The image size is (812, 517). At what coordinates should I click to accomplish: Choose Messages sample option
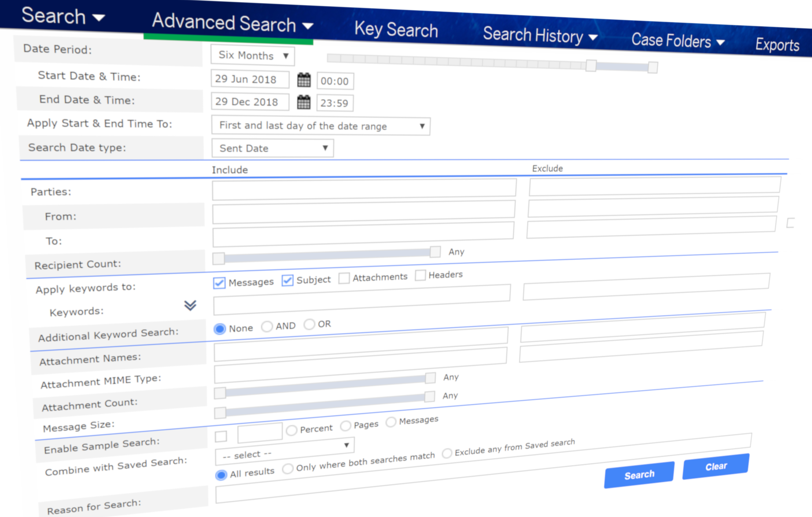tap(391, 422)
